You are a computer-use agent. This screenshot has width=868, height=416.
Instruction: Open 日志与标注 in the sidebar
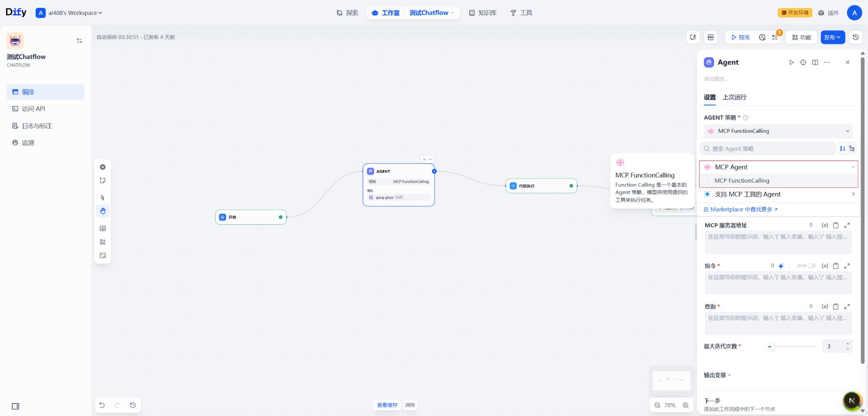37,126
